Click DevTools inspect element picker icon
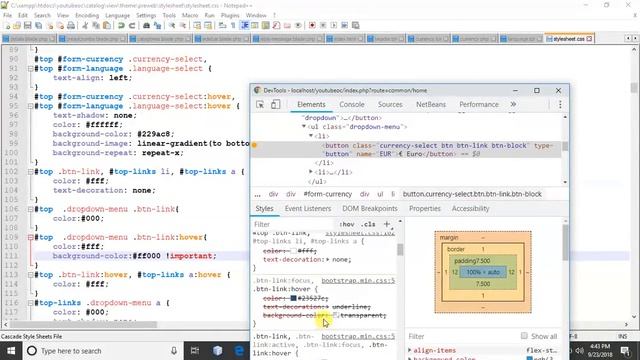640x360 pixels. point(260,104)
